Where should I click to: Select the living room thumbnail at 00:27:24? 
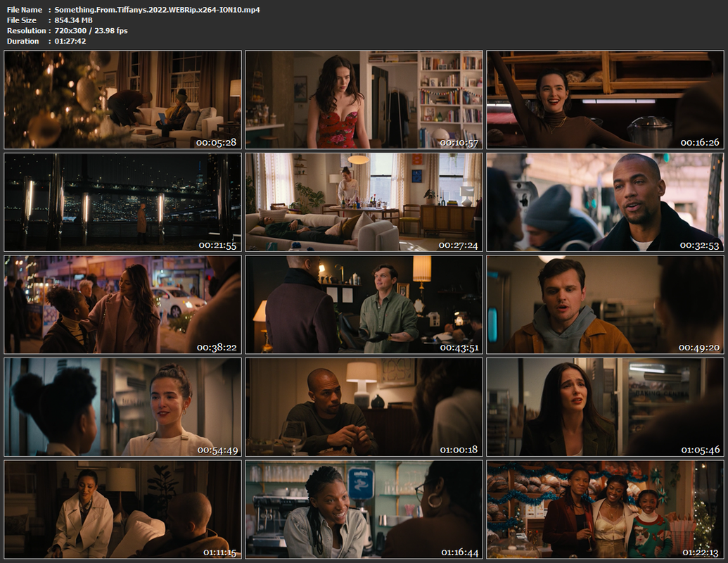tap(364, 202)
